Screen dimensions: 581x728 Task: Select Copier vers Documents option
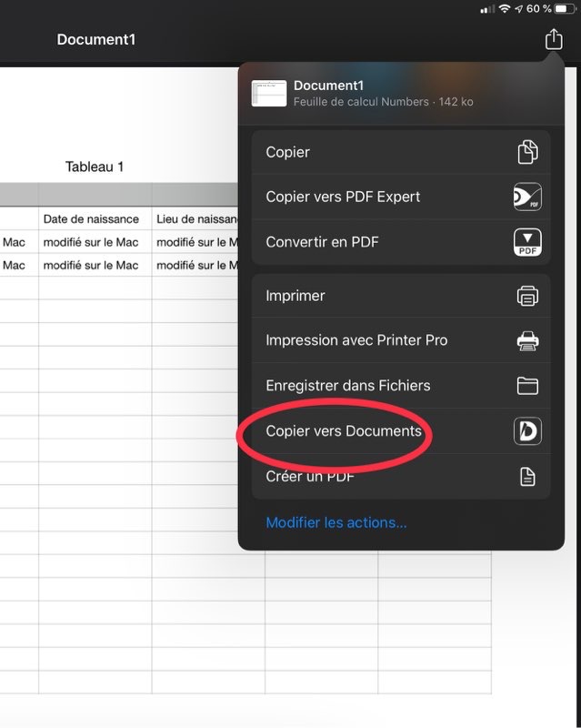pyautogui.click(x=343, y=431)
